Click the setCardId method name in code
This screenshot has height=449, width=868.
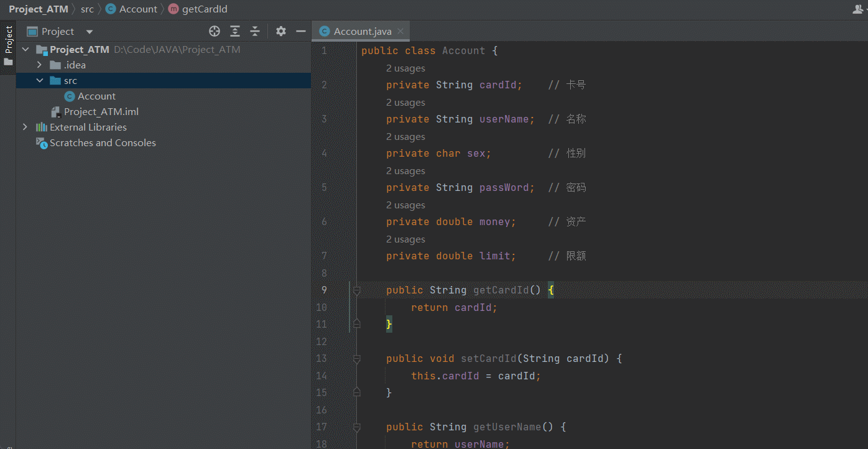click(x=488, y=358)
